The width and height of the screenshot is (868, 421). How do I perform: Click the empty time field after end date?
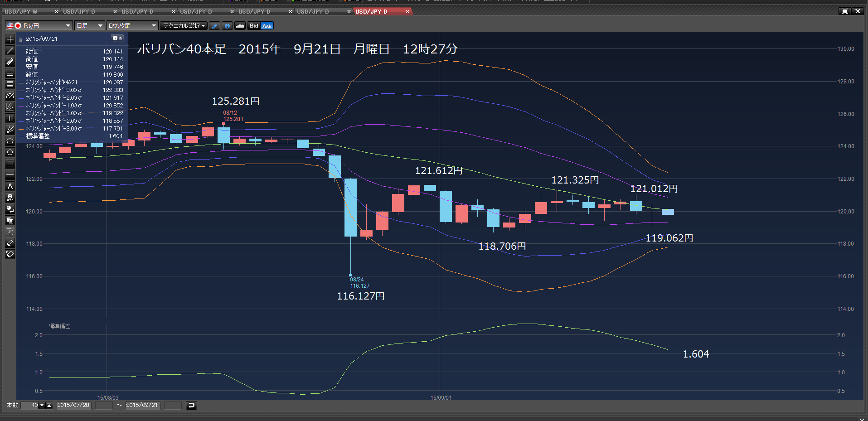(173, 405)
